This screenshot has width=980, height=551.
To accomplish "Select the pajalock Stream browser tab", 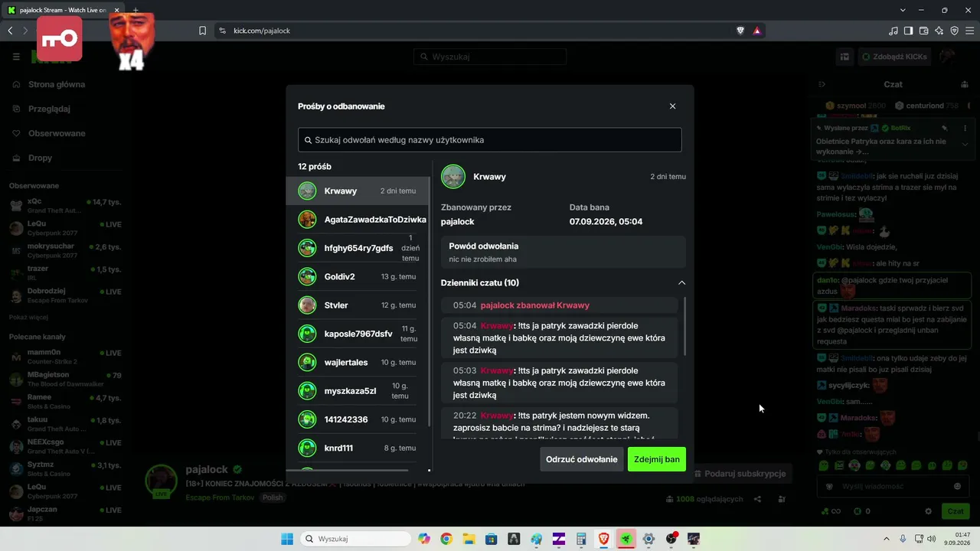I will coord(64,10).
